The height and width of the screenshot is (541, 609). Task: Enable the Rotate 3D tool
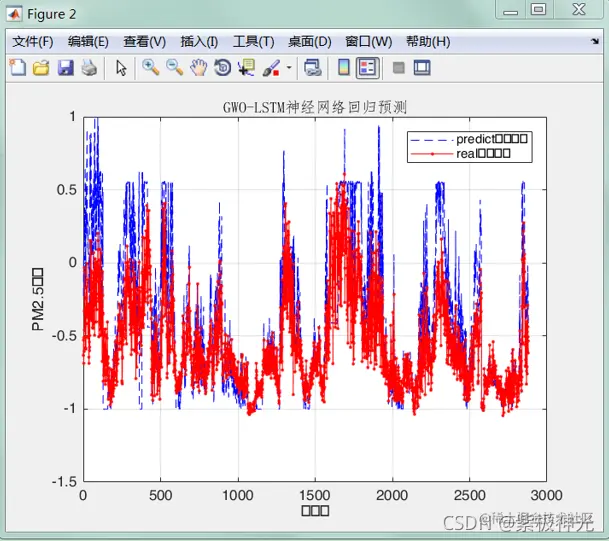223,68
